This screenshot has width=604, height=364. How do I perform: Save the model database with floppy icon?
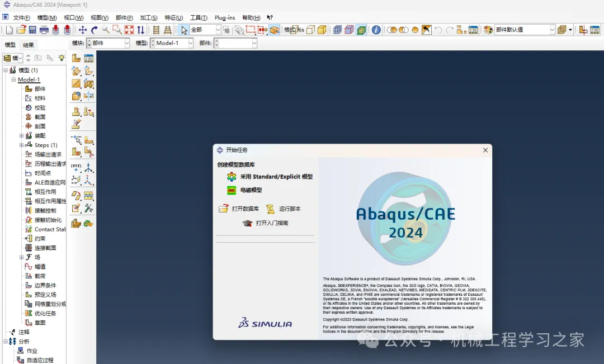coord(32,30)
